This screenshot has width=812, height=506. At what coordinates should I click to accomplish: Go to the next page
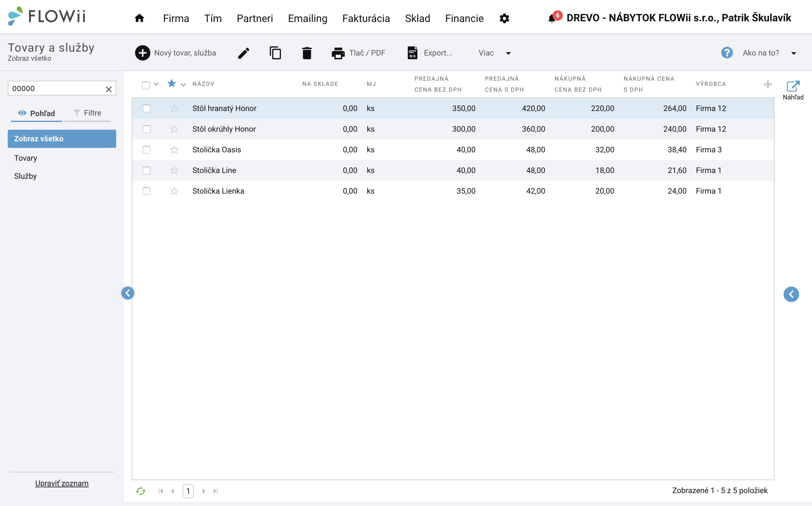204,491
